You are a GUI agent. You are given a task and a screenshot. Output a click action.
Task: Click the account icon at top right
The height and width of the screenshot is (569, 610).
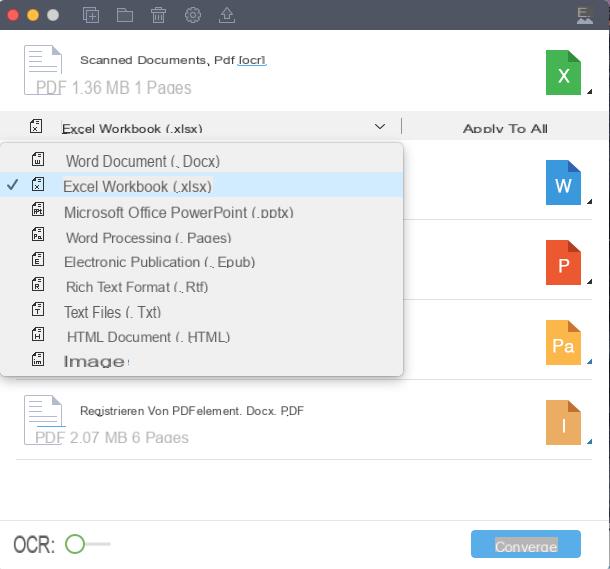[x=584, y=16]
